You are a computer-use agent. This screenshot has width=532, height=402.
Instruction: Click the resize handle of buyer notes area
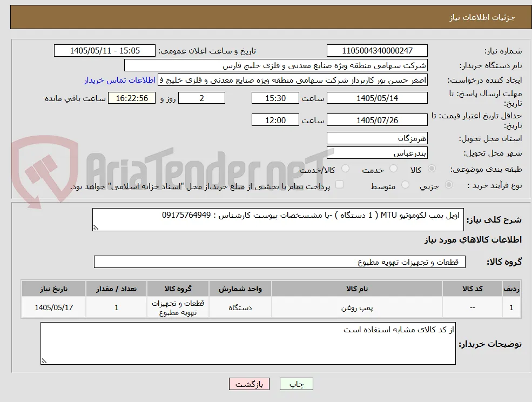(44, 361)
